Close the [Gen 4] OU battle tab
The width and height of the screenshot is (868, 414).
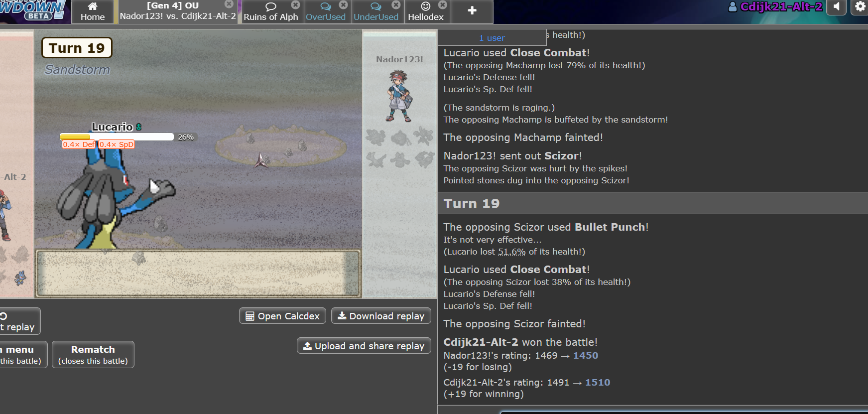(x=229, y=4)
